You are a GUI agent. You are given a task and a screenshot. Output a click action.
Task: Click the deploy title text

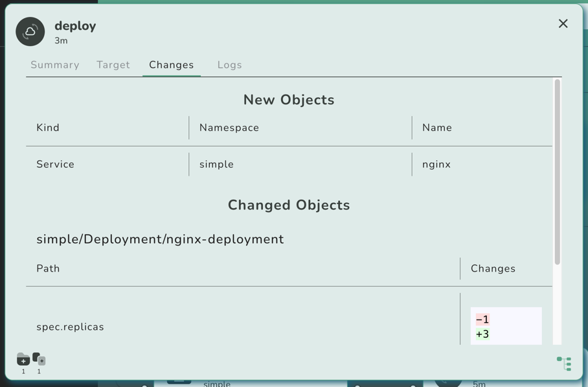(x=75, y=26)
